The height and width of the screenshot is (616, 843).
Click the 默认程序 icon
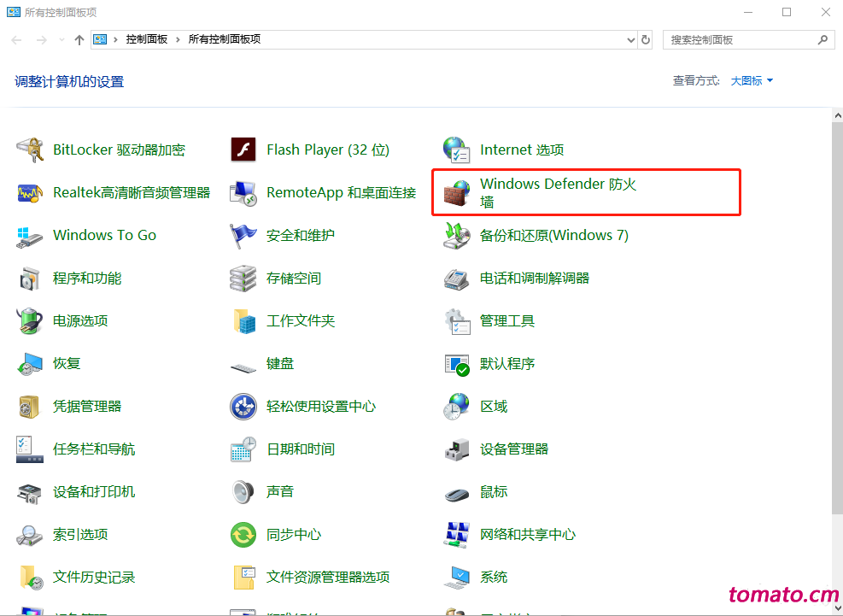[x=458, y=364]
